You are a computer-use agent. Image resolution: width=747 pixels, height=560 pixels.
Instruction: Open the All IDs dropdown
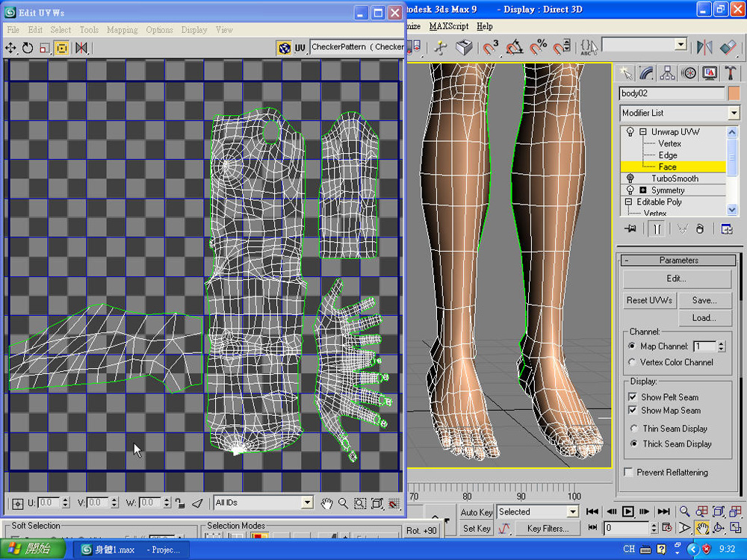point(308,503)
